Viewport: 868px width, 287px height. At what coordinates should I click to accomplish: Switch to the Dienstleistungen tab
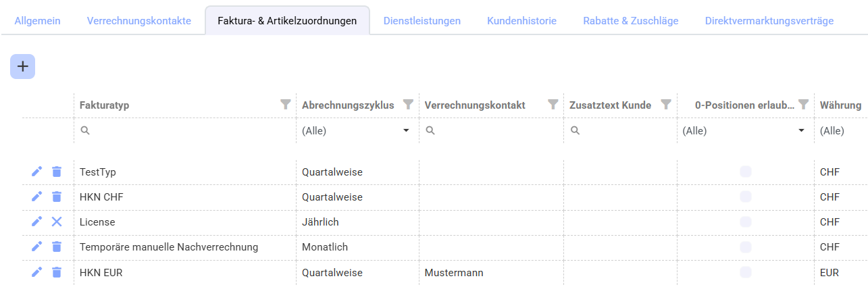[x=422, y=21]
